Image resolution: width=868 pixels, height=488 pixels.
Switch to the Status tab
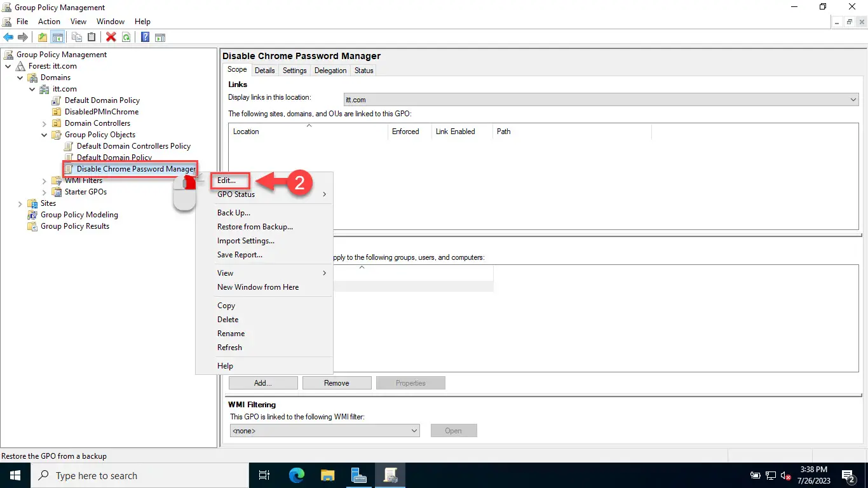[364, 71]
